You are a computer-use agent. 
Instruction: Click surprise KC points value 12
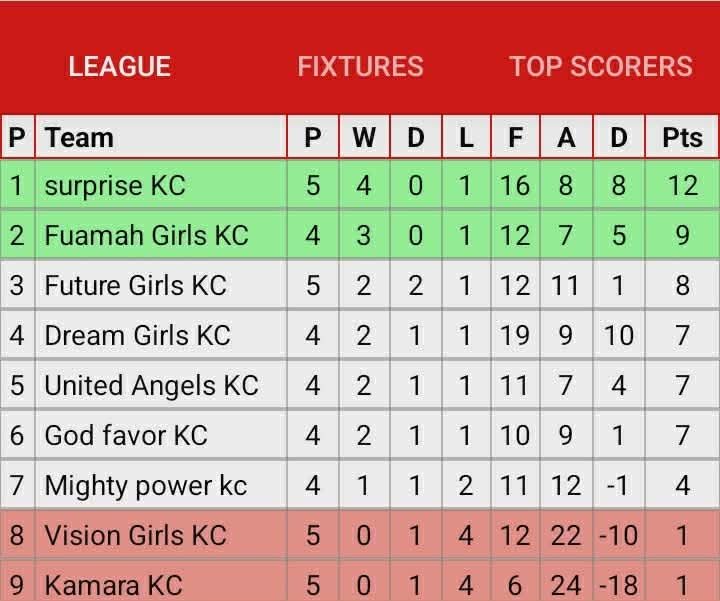[x=683, y=185]
